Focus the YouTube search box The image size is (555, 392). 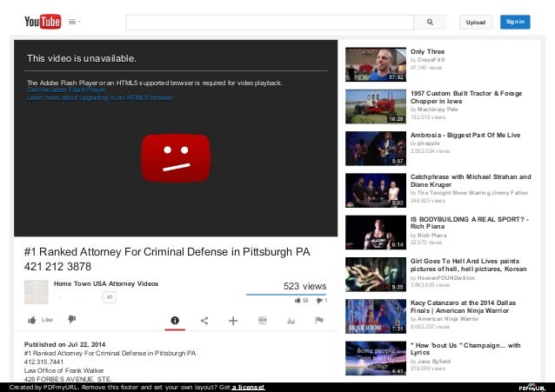[270, 22]
